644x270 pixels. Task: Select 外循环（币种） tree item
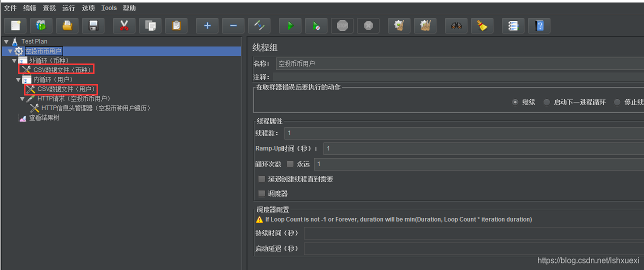pos(49,60)
